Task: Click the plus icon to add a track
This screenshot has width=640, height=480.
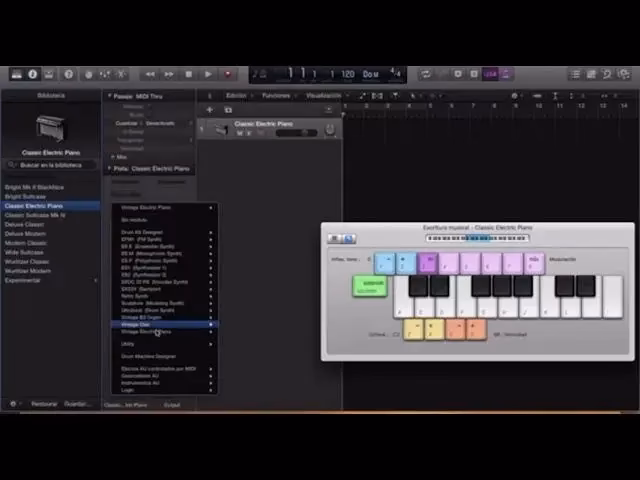Action: pos(209,110)
